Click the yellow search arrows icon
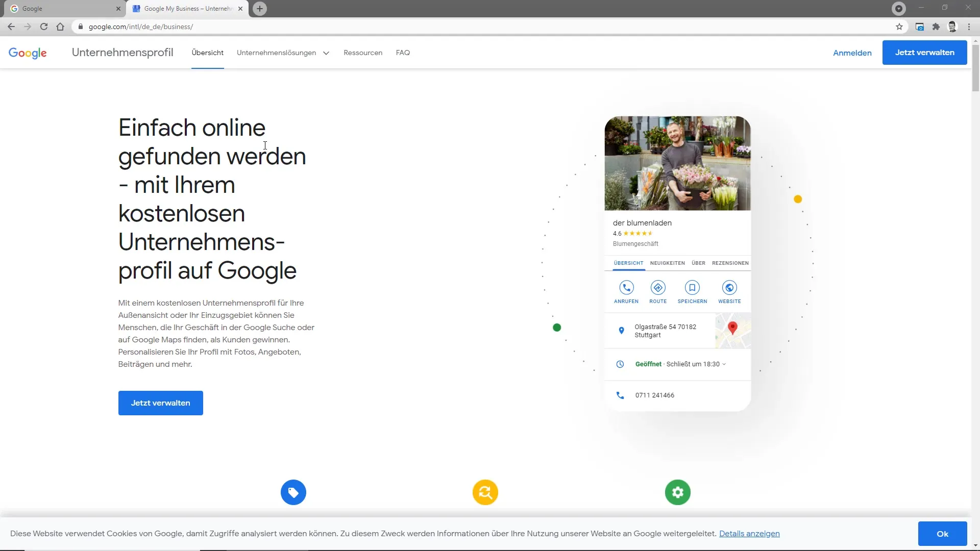980x551 pixels. 485,492
